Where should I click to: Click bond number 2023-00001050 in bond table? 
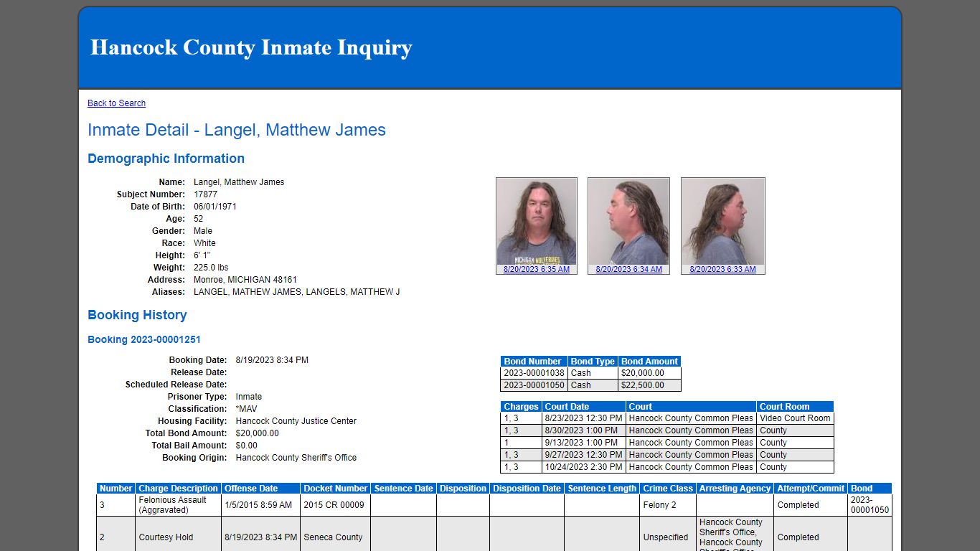click(x=534, y=385)
